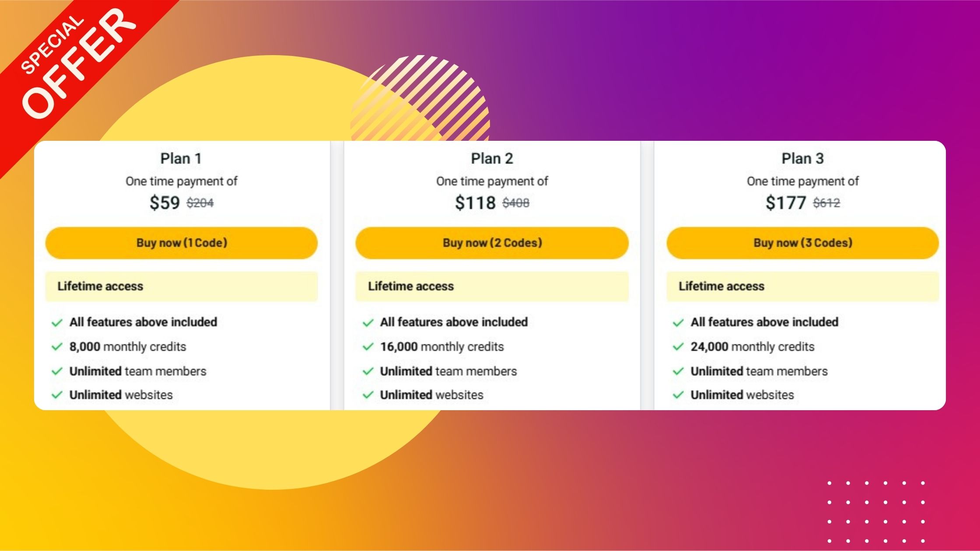Click Plan 3 checkmark for All features above included

pos(678,323)
